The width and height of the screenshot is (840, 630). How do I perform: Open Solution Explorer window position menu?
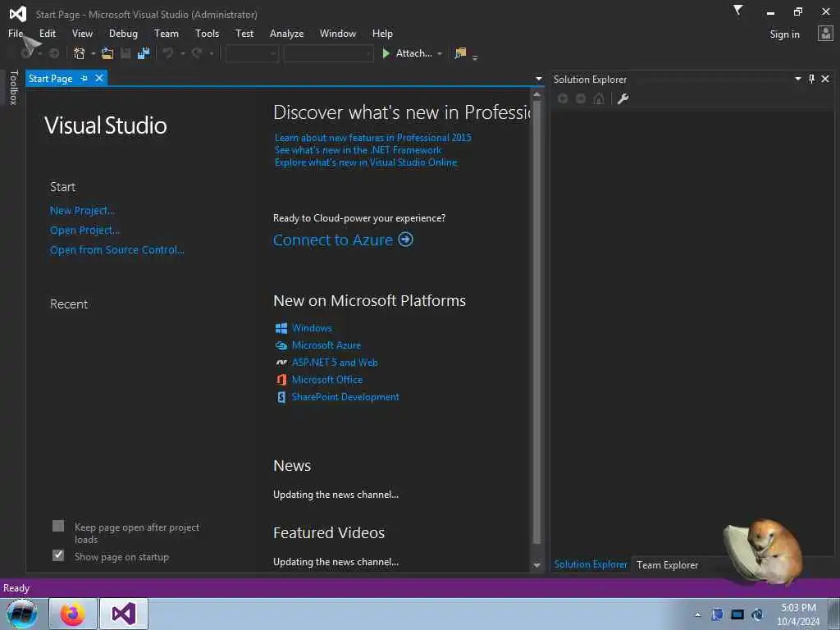point(797,79)
